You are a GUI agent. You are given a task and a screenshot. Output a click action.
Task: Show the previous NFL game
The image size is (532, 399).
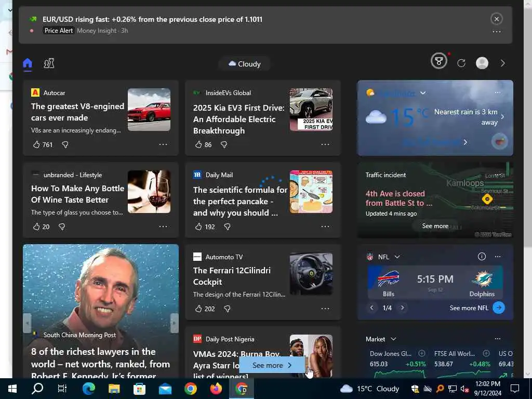[371, 308]
